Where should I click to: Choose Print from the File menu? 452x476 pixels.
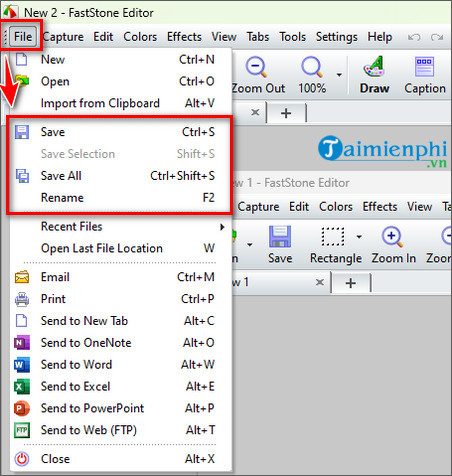tap(120, 299)
